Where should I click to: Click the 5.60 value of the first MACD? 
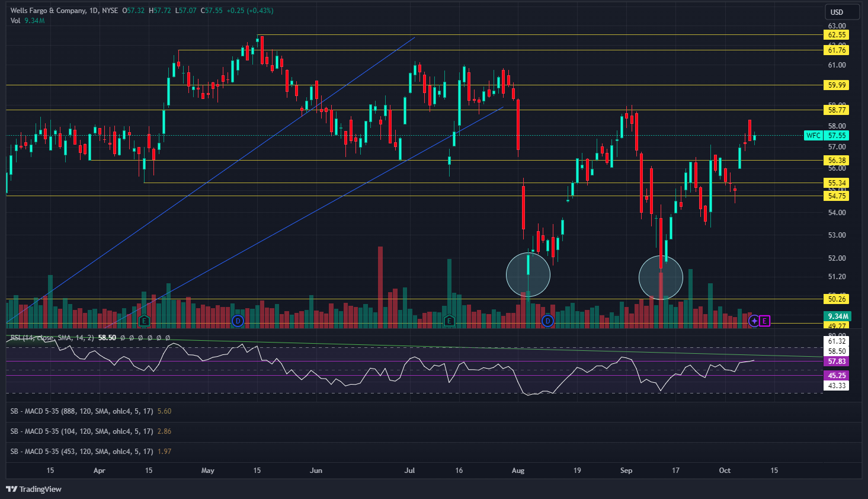pyautogui.click(x=164, y=411)
